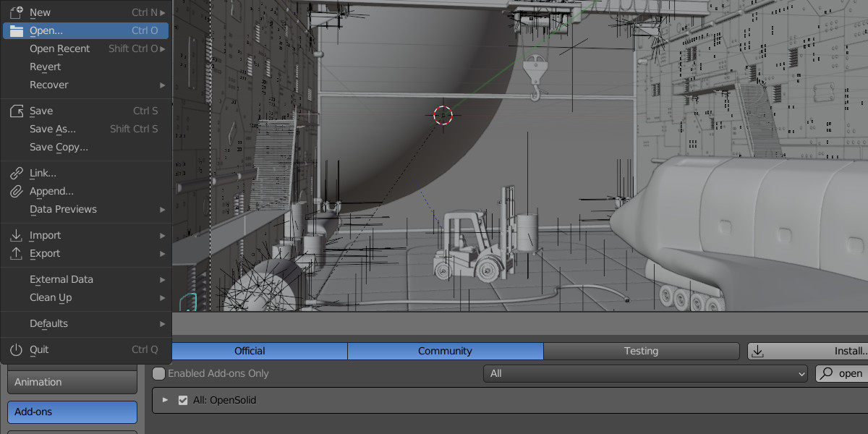Click the Import down-arrow icon
Viewport: 868px width, 434px height.
[16, 235]
